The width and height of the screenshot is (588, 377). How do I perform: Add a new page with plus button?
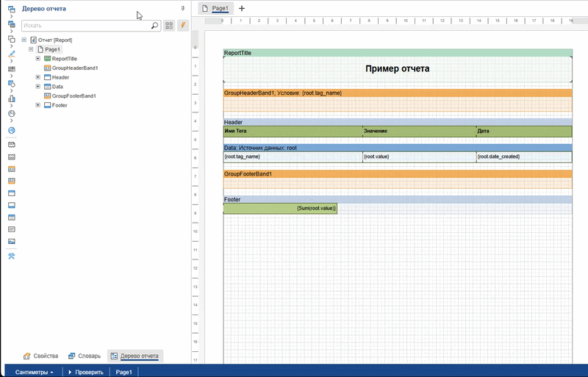[242, 8]
